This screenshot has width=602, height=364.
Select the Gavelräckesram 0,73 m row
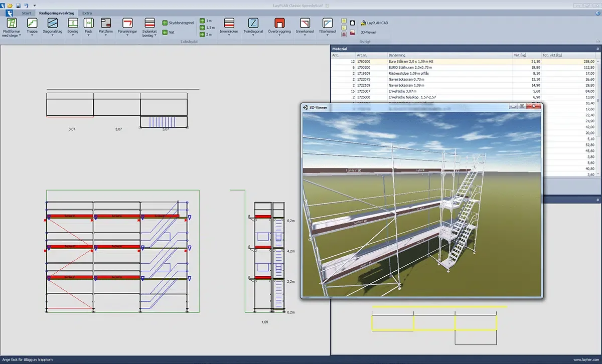(464, 79)
